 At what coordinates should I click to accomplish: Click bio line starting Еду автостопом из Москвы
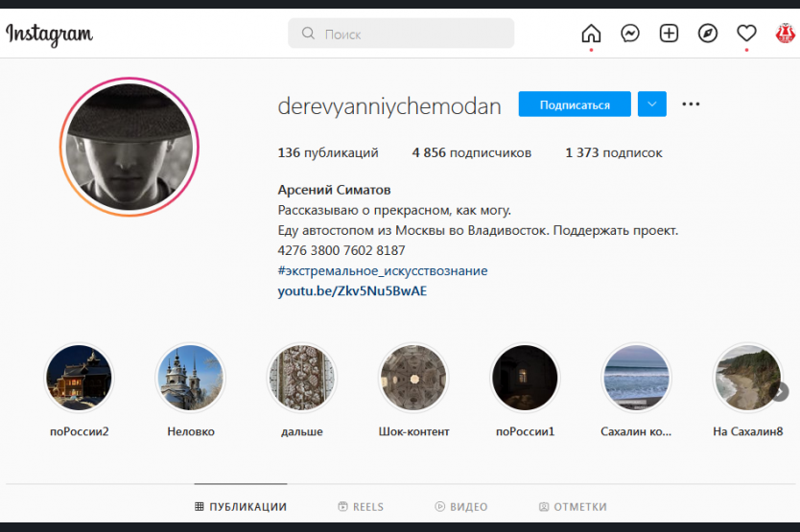tap(478, 231)
